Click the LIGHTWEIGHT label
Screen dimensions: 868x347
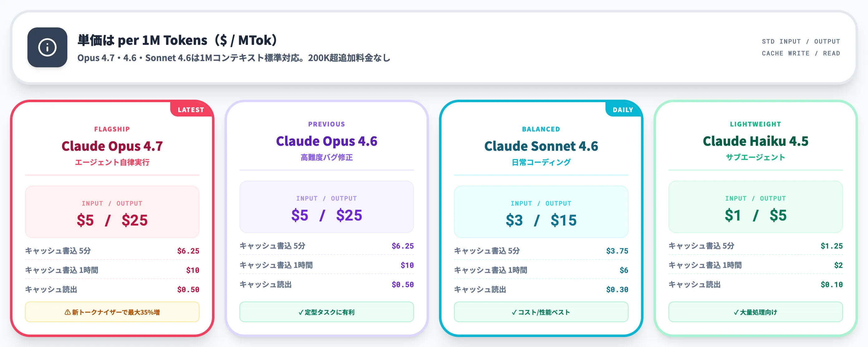(755, 124)
